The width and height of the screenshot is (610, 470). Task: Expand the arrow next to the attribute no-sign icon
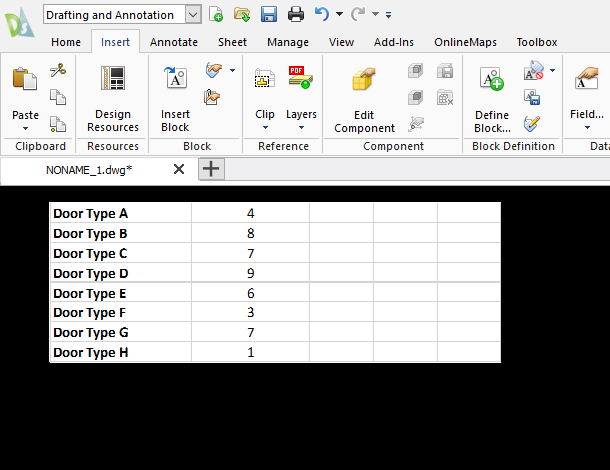pos(552,70)
